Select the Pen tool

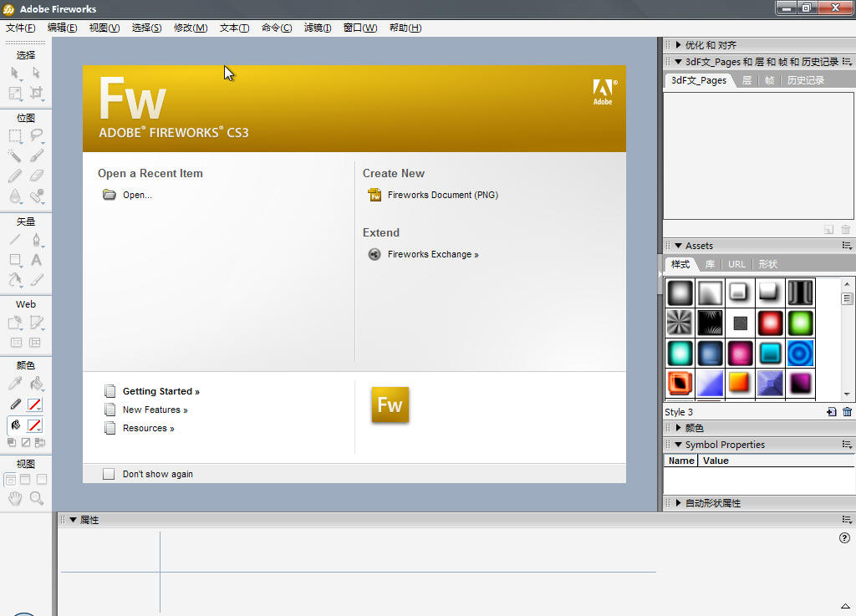coord(36,240)
